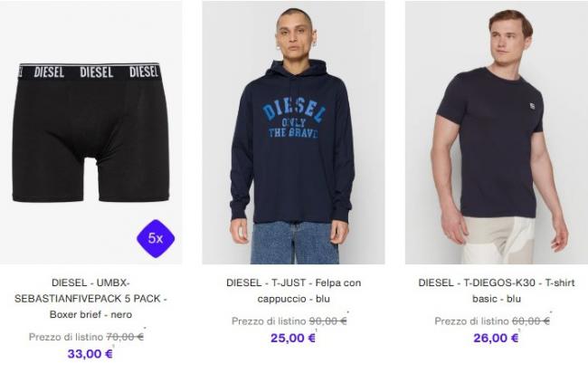588x383 pixels.
Task: Open the T-DIEGOS-K30 T-shirt basic title
Action: point(497,291)
